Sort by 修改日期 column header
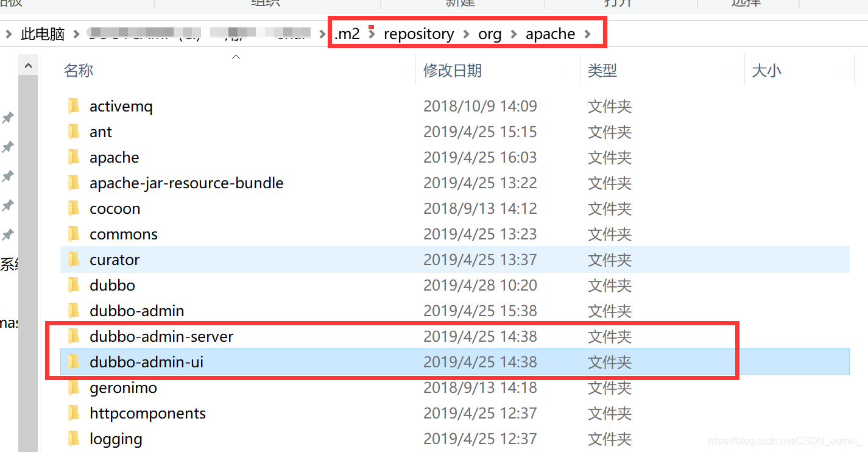 [453, 71]
